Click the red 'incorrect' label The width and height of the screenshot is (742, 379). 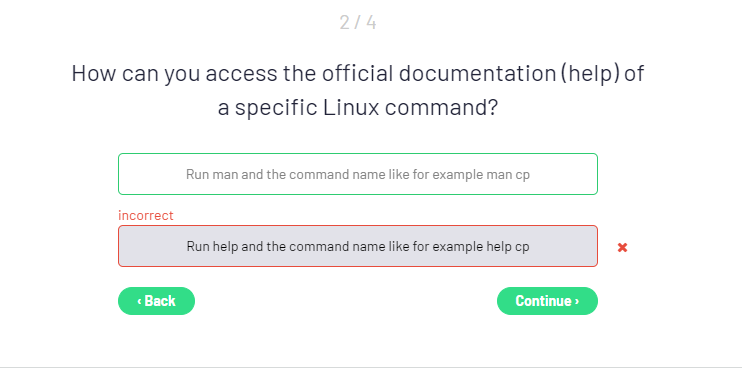click(x=146, y=215)
